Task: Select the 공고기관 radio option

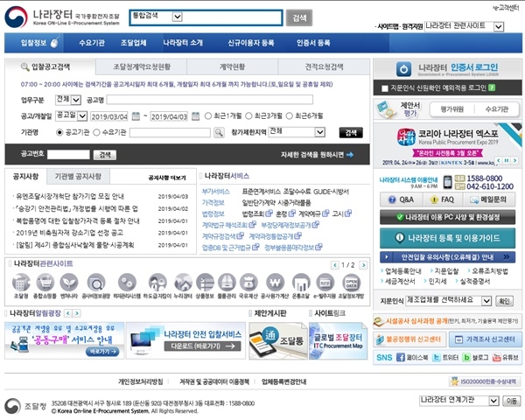Action: (59, 133)
